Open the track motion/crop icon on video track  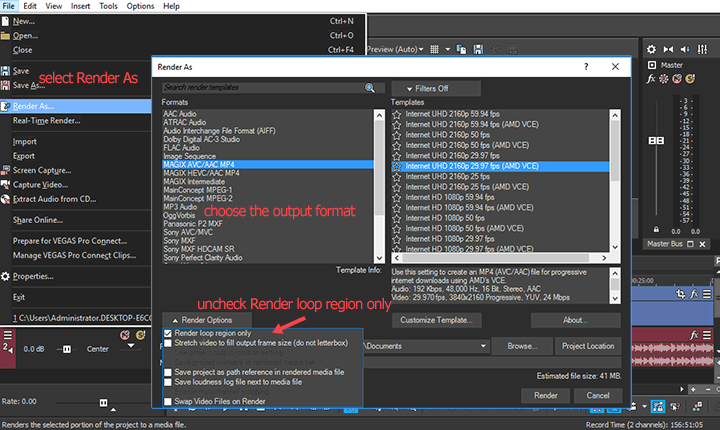pos(681,294)
